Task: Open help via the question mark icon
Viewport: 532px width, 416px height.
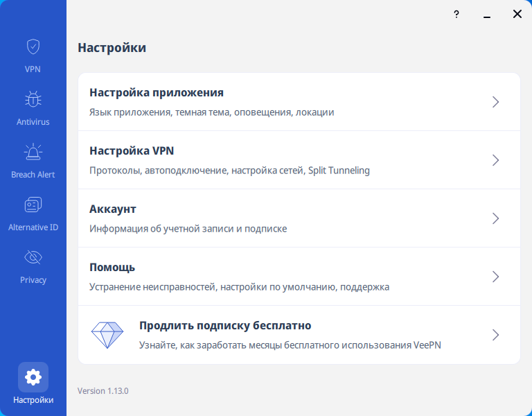Action: click(456, 14)
